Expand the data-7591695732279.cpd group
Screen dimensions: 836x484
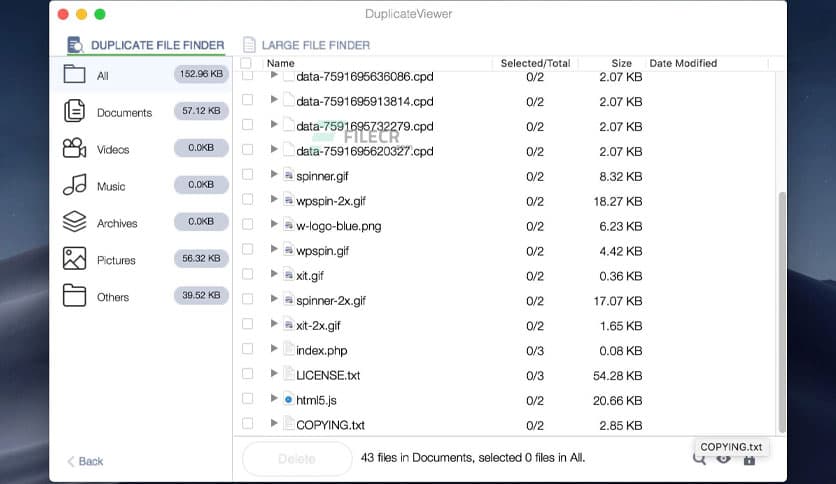tap(274, 124)
